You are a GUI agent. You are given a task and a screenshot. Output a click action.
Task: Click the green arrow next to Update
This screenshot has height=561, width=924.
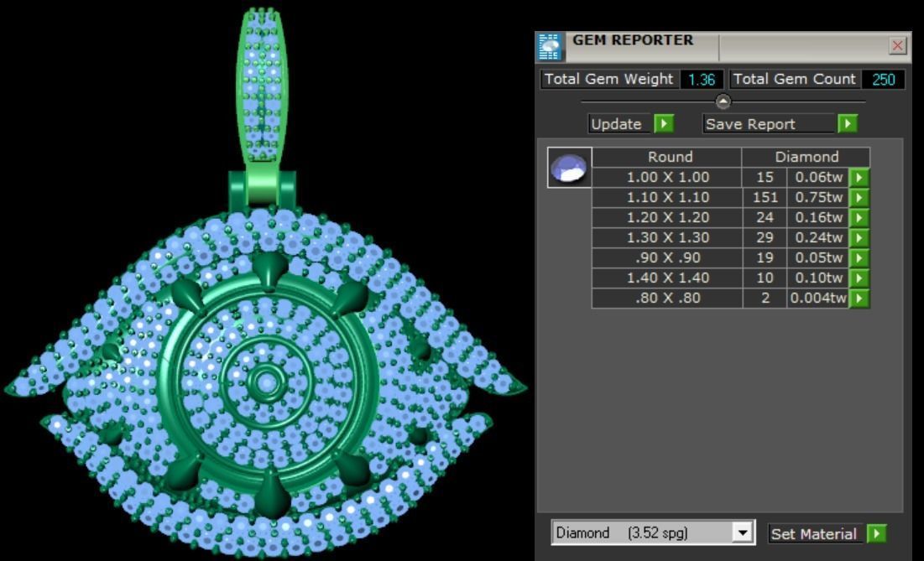(x=664, y=123)
